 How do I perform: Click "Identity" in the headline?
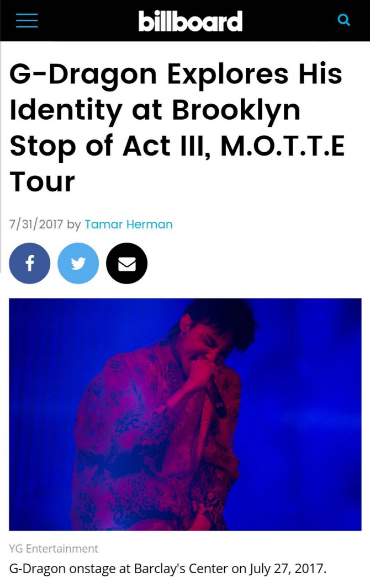coord(66,111)
